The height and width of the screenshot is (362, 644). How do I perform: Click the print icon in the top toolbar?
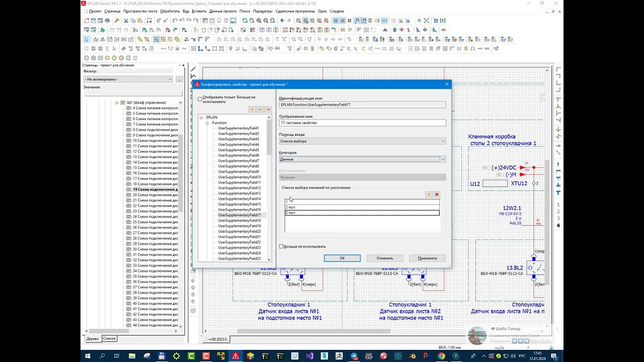[x=107, y=21]
